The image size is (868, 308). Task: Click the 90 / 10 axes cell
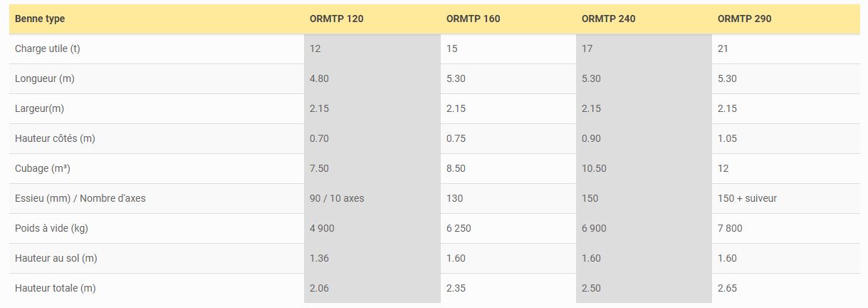pos(337,198)
